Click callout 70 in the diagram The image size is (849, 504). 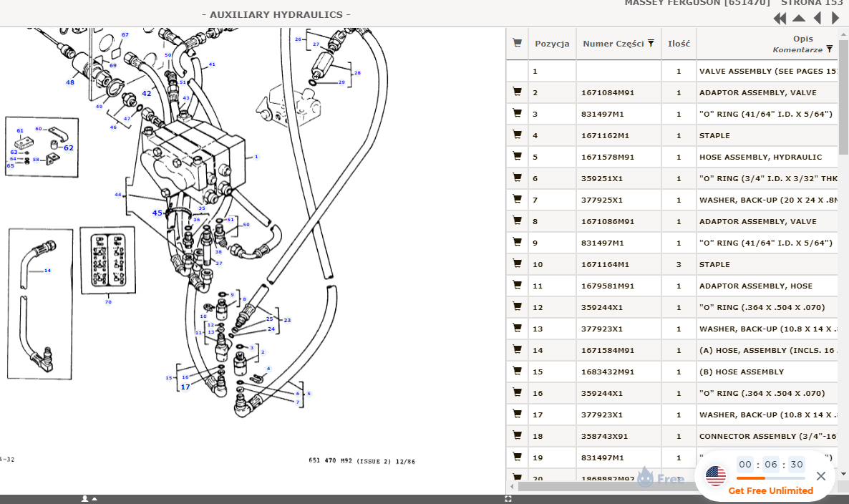108,302
